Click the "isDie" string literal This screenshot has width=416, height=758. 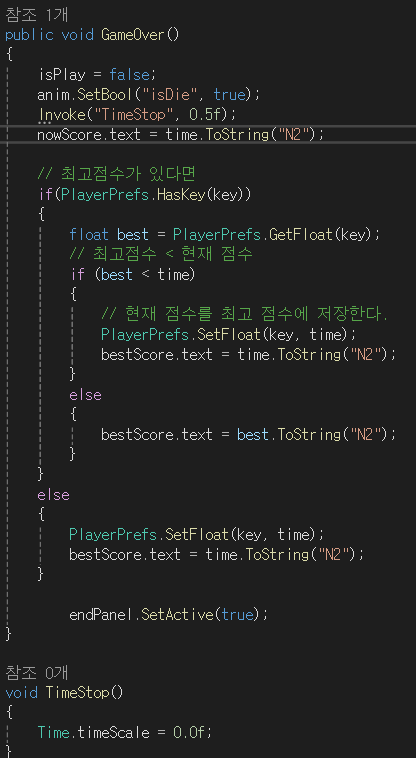(x=168, y=95)
